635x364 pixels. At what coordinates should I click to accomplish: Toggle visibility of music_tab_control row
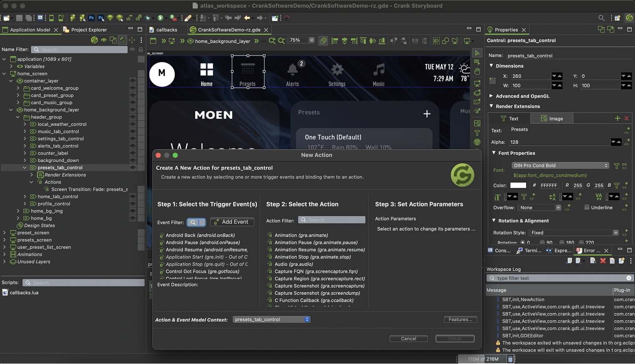click(x=133, y=131)
